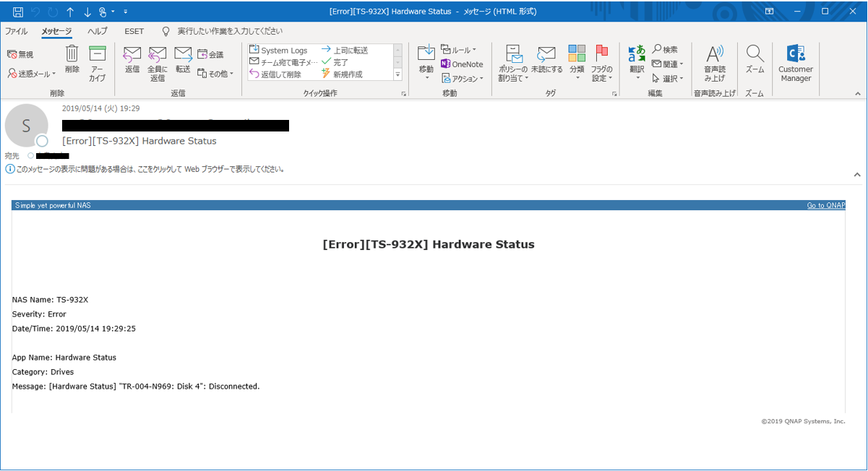This screenshot has height=471, width=868.
Task: Switch to the ESET ribbon tab
Action: tap(134, 31)
